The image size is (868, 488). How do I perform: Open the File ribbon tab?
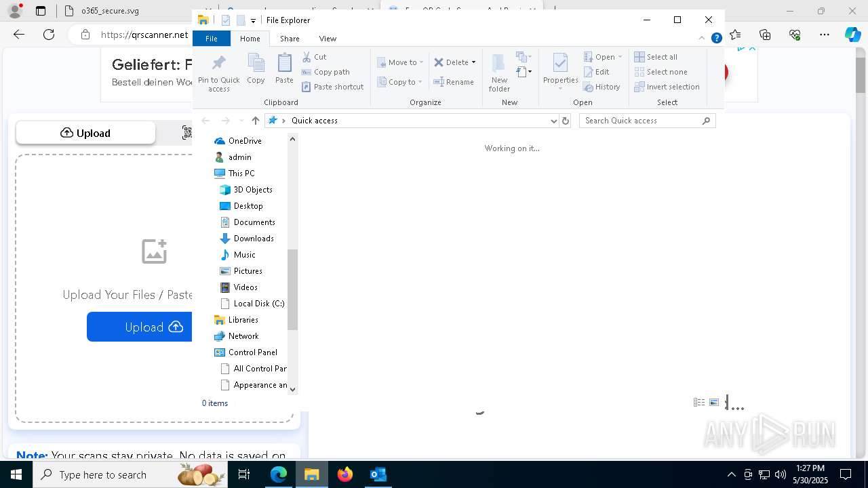(x=212, y=39)
